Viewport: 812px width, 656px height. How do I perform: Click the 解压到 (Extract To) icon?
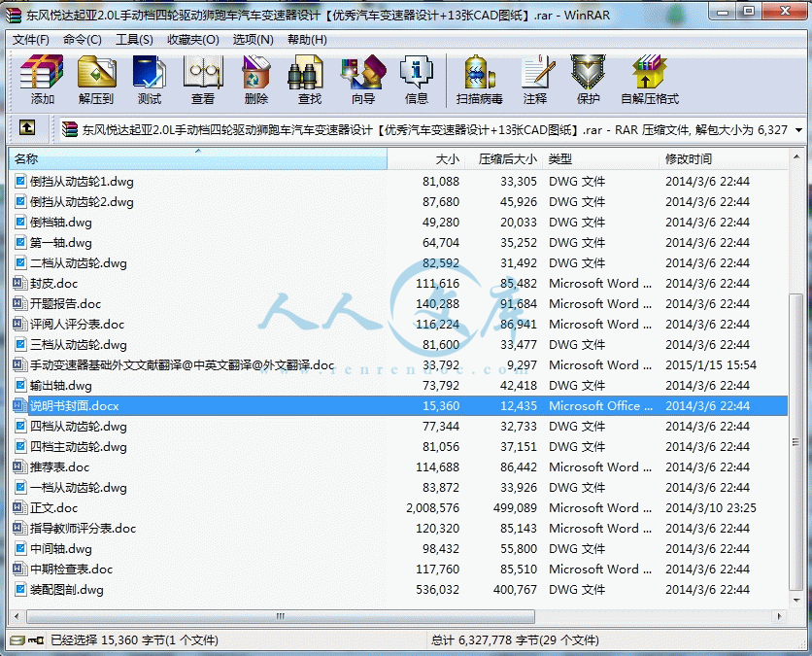pos(96,80)
